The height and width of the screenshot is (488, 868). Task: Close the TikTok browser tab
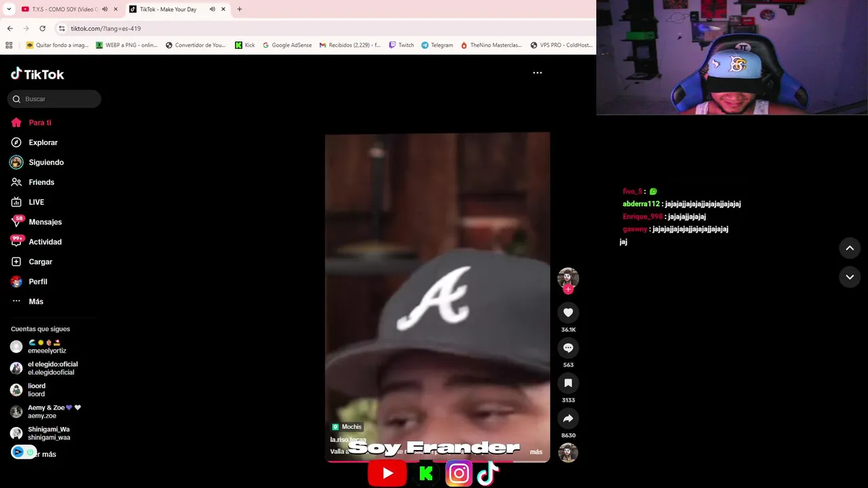click(x=223, y=9)
